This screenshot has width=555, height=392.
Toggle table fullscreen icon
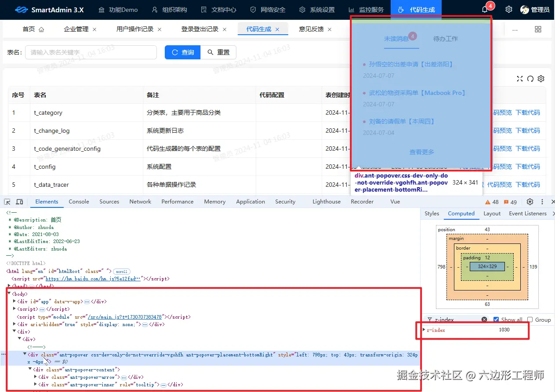click(520, 79)
